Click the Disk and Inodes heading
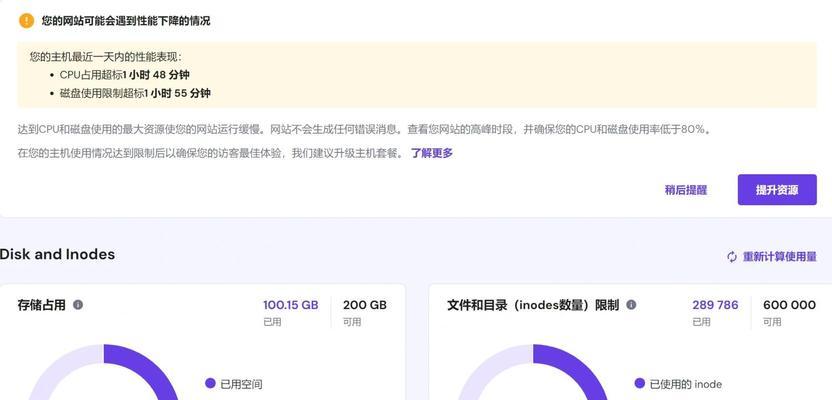 coord(57,254)
